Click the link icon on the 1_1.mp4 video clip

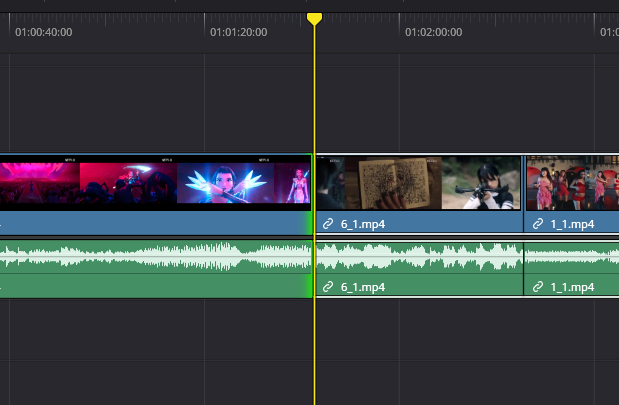click(538, 224)
